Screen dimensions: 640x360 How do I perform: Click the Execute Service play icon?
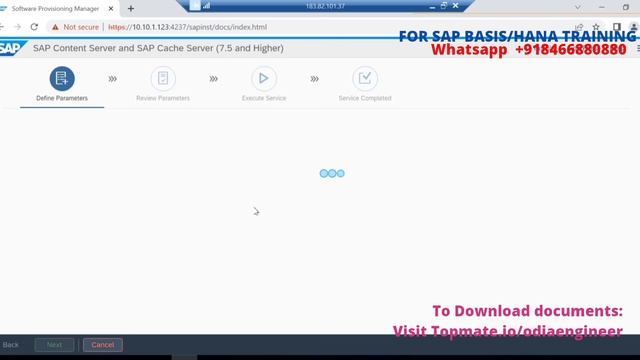pyautogui.click(x=264, y=78)
